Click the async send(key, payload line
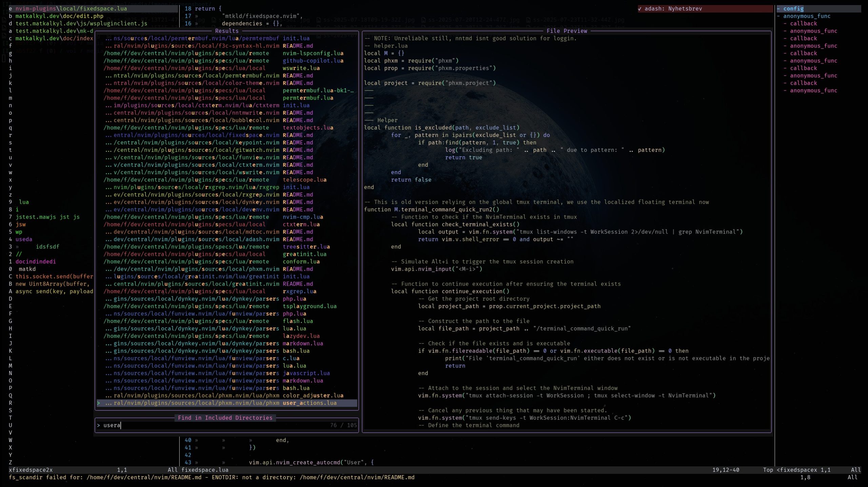 tap(54, 291)
